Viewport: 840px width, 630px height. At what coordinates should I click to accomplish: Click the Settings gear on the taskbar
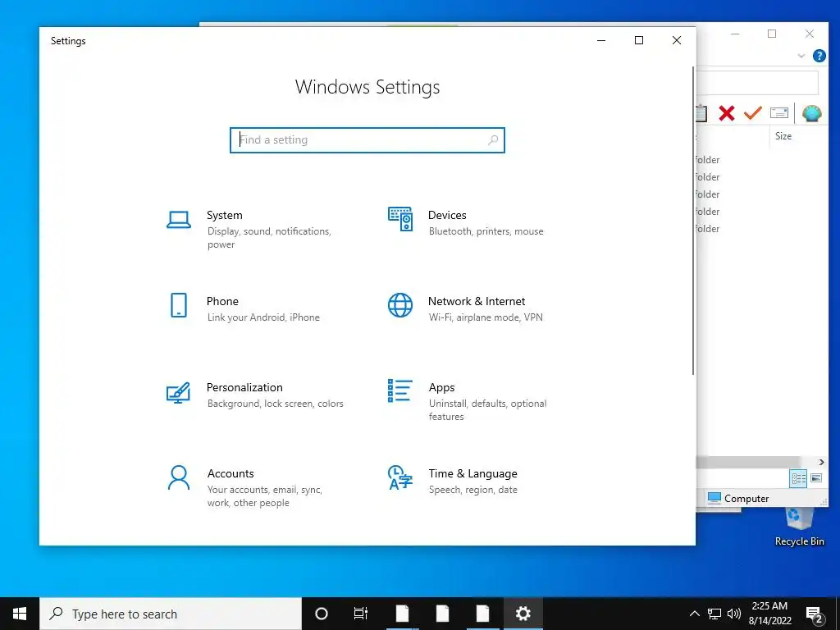[523, 614]
